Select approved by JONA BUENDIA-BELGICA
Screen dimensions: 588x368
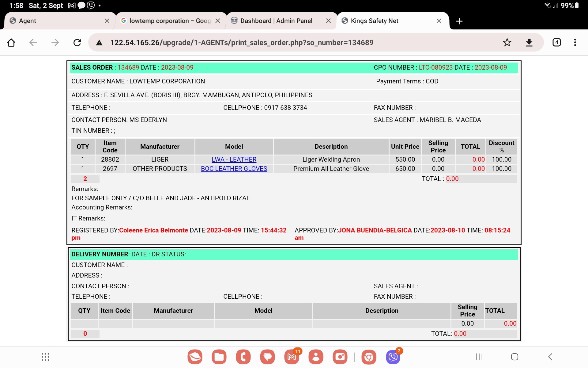375,230
